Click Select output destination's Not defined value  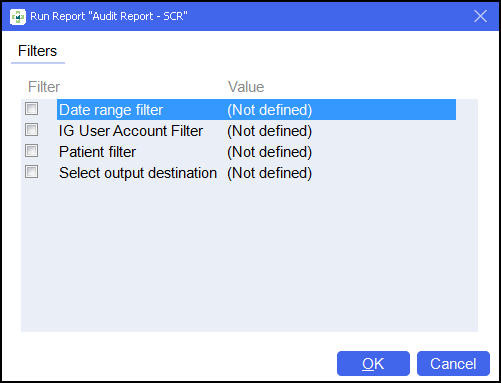click(270, 173)
